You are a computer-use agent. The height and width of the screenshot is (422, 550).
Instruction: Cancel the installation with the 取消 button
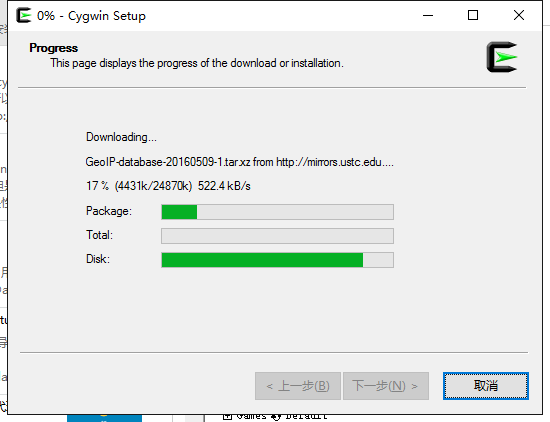click(x=486, y=386)
